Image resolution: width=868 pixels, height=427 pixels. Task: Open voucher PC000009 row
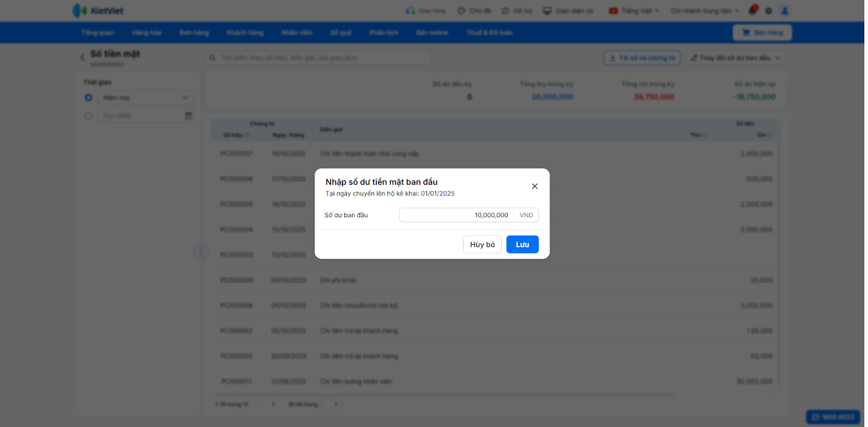(x=494, y=280)
